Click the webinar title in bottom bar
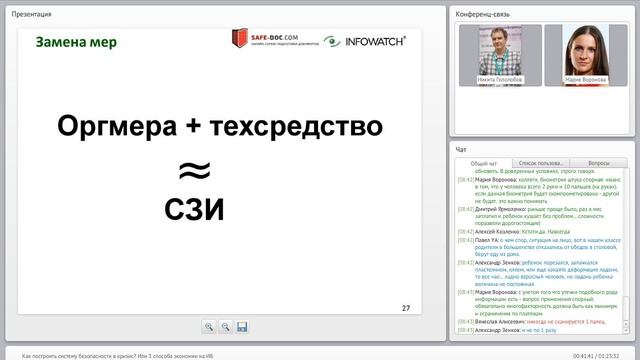The width and height of the screenshot is (640, 360). [118, 356]
